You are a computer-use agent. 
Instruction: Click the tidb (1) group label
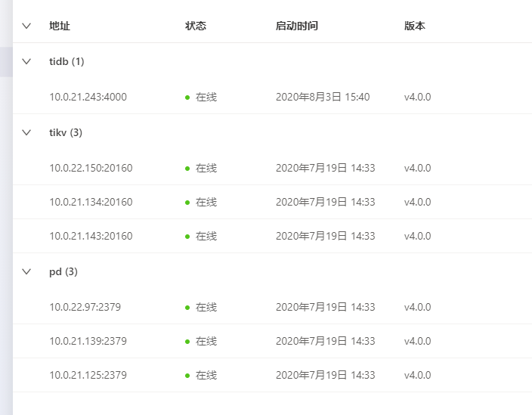click(x=66, y=61)
